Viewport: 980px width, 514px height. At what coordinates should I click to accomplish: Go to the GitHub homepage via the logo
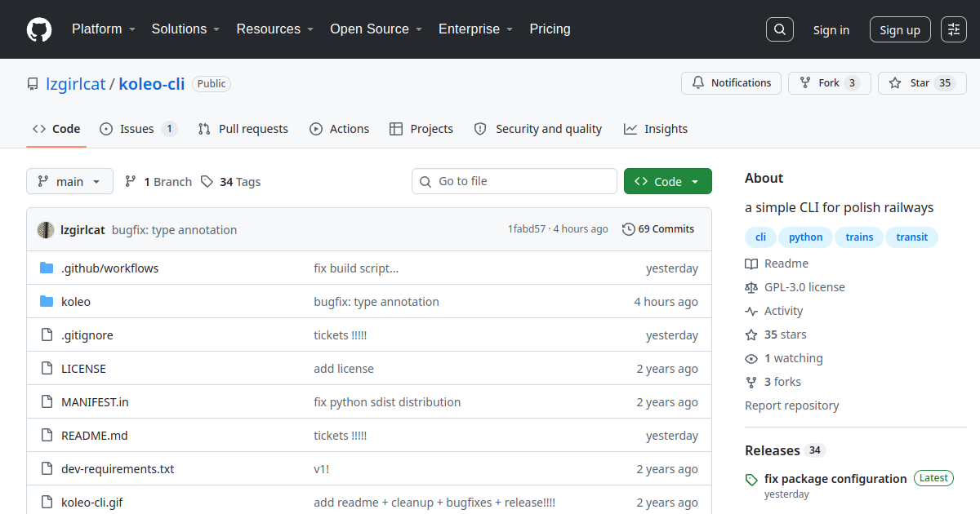39,29
